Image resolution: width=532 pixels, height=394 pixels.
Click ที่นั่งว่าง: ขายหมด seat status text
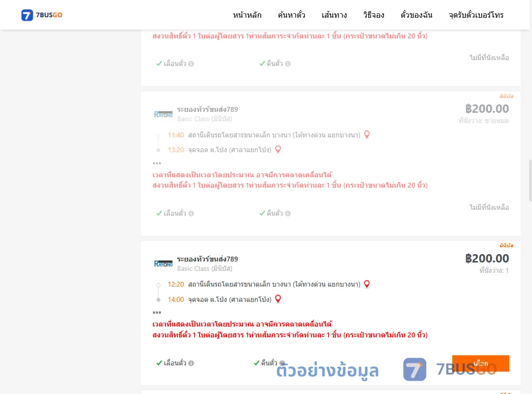484,121
